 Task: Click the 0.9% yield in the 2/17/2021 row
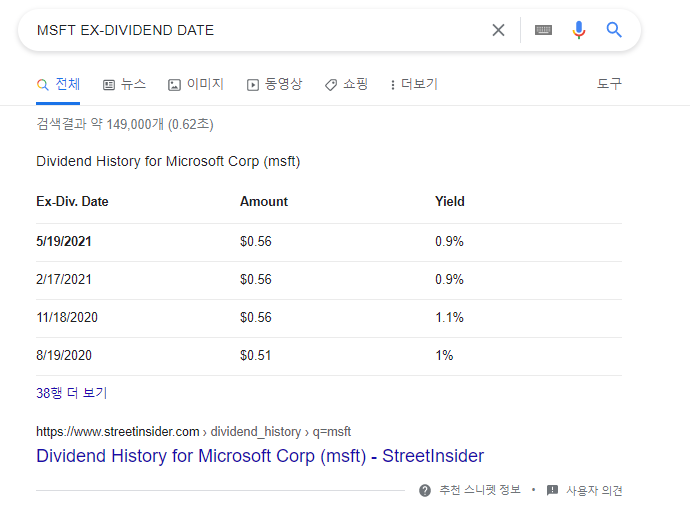click(x=449, y=279)
